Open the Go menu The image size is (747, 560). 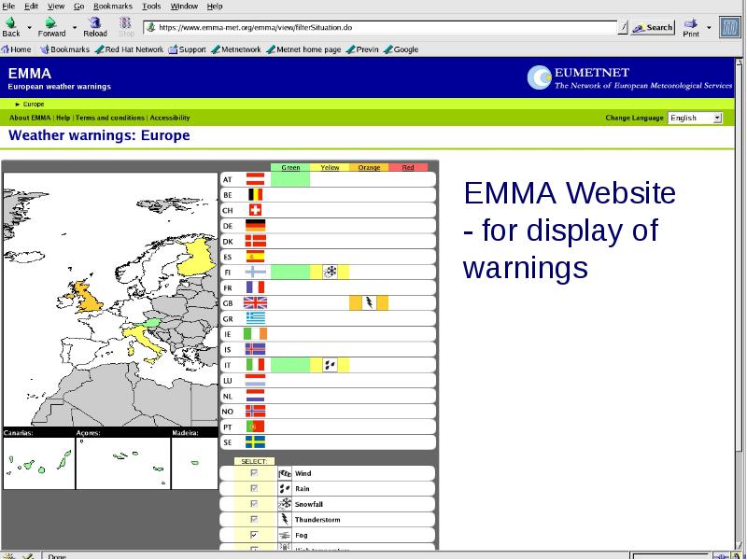pos(78,7)
